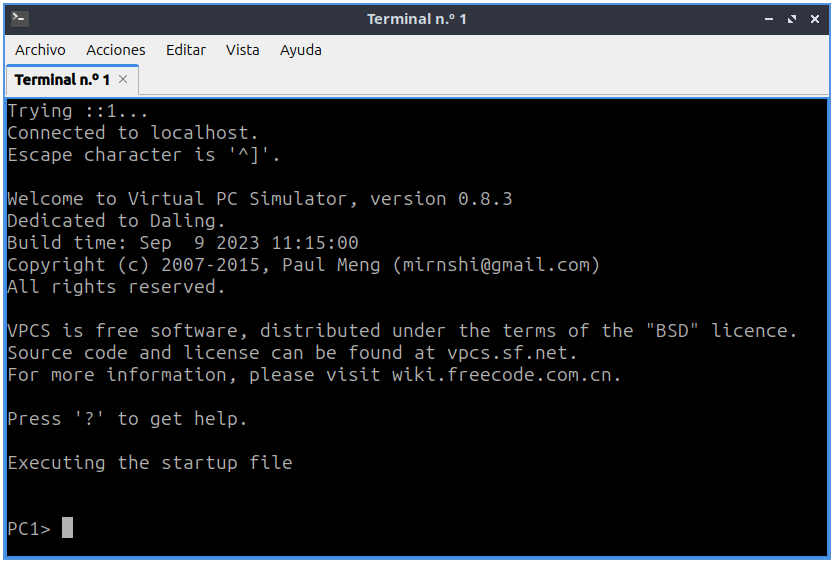Screen dimensions: 833x564
Task: Close the Terminal n.º 1 tab
Action: coord(123,80)
